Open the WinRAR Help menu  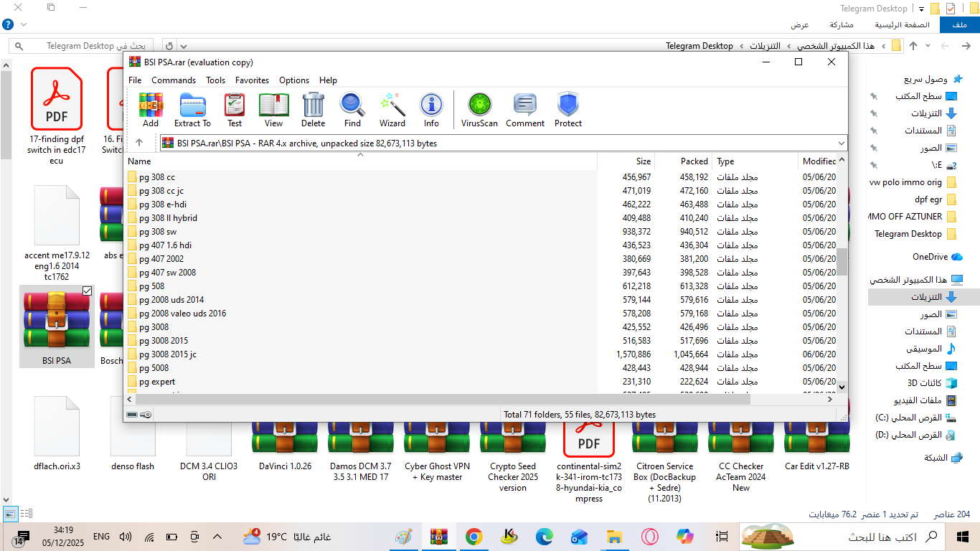(328, 80)
